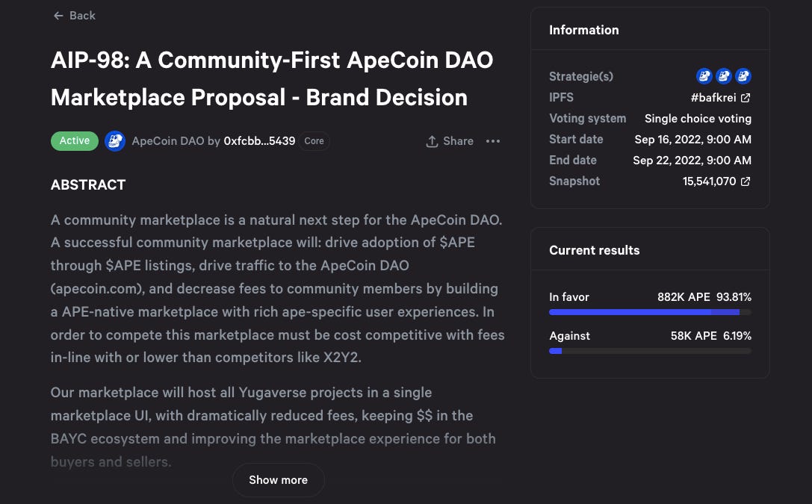This screenshot has height=504, width=812.
Task: Click the In favor progress bar
Action: (650, 312)
